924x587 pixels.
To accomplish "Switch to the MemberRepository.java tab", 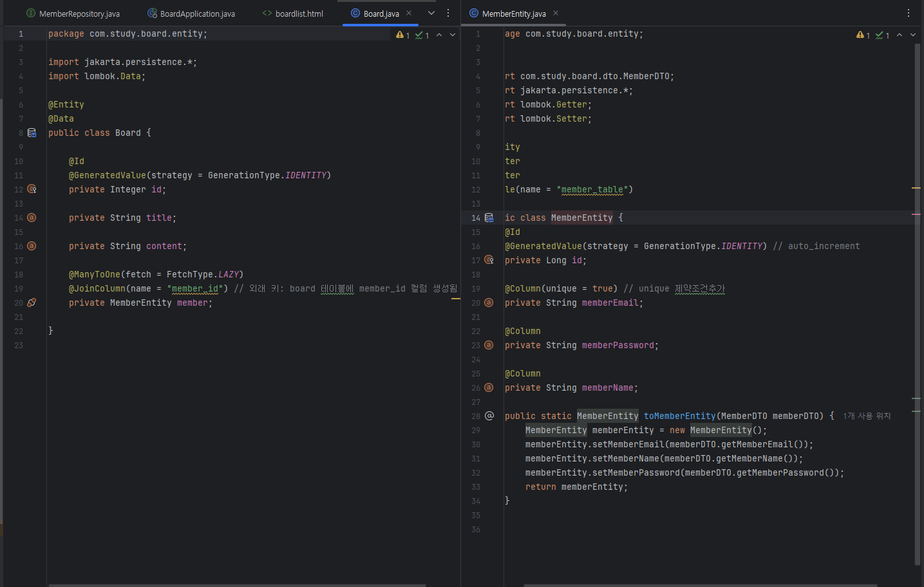I will coord(73,14).
